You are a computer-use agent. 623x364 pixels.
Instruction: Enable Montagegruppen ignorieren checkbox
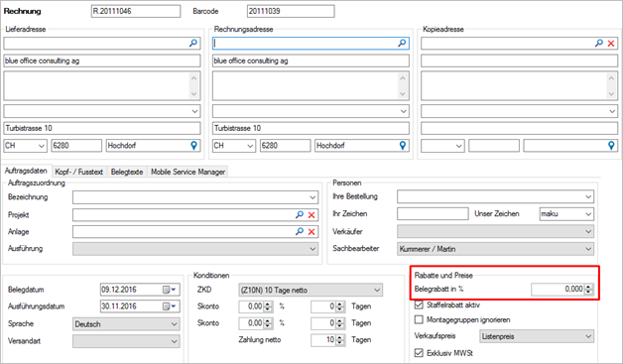[419, 319]
